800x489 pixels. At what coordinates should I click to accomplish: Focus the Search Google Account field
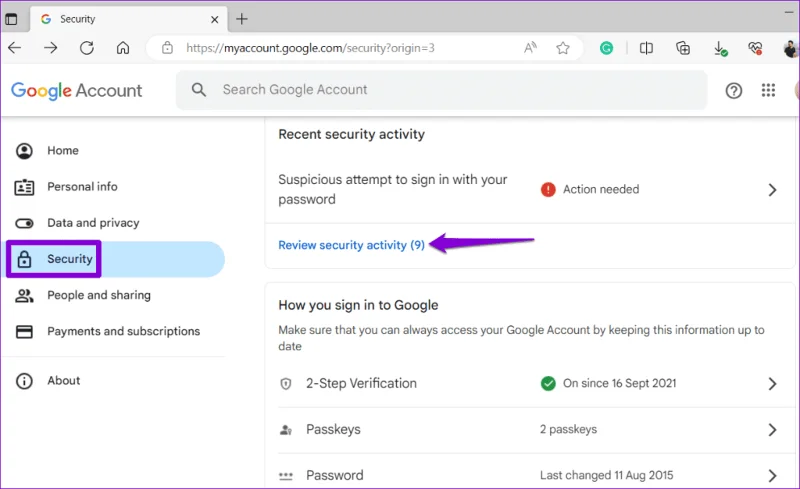tap(441, 90)
